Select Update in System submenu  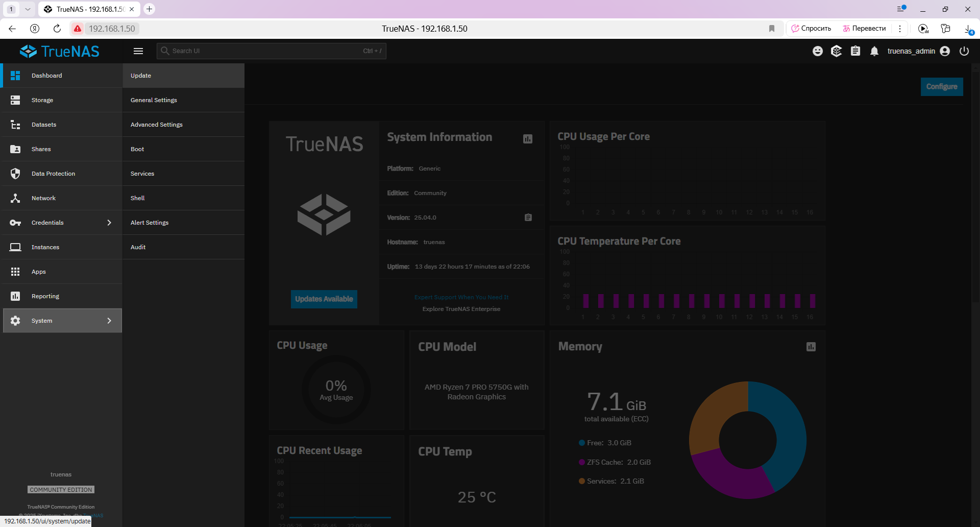pos(183,76)
